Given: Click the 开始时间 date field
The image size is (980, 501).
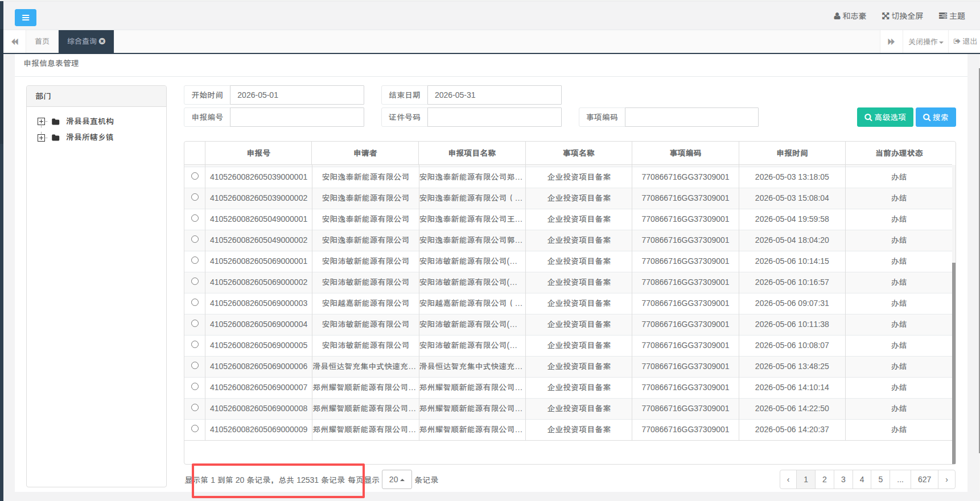Looking at the screenshot, I should 297,95.
